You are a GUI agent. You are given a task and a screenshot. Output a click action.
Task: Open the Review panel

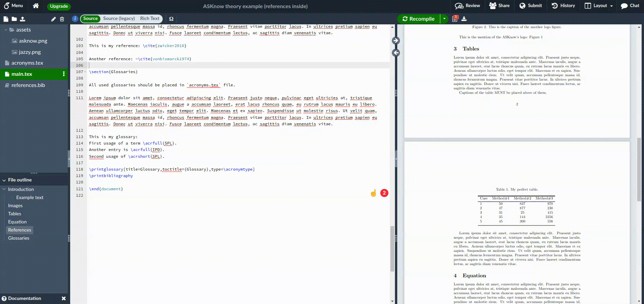pos(467,6)
